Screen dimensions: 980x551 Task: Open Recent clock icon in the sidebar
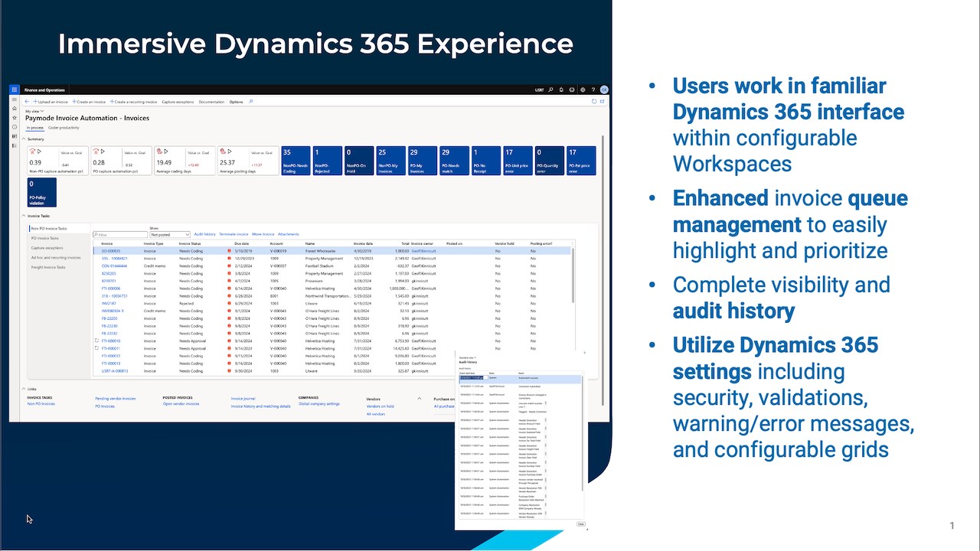click(15, 127)
